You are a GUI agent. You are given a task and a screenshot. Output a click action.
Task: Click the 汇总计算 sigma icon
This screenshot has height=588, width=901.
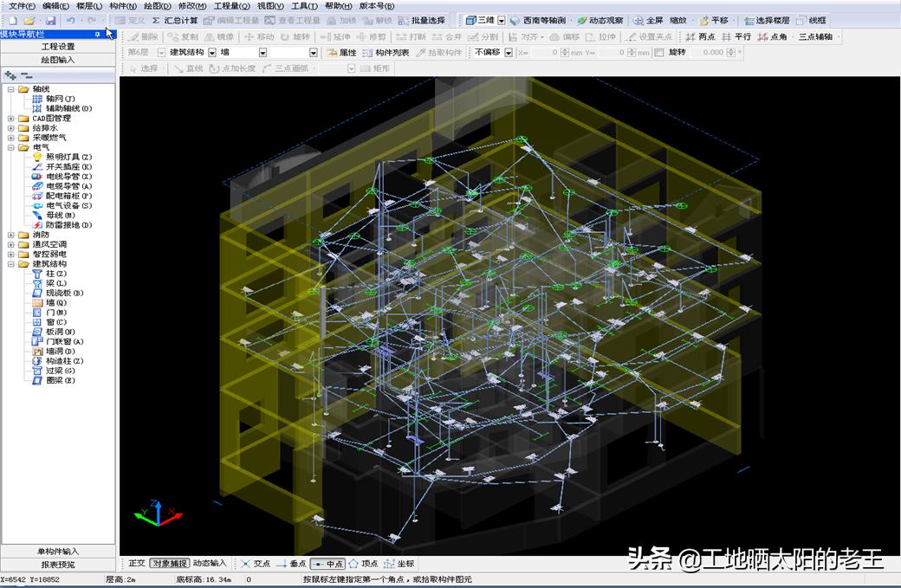click(x=156, y=20)
